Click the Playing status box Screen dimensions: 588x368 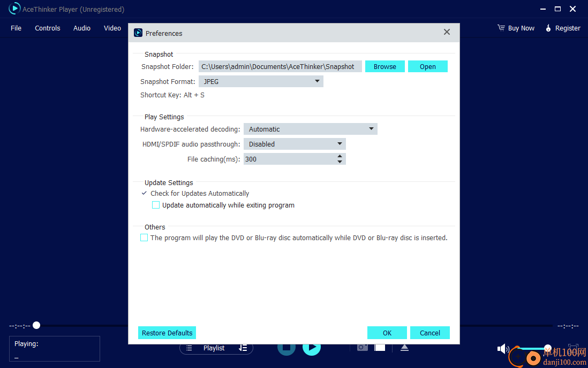coord(55,349)
